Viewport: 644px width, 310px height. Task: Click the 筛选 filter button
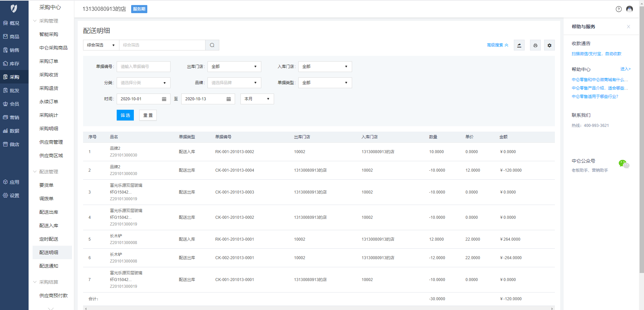point(125,115)
